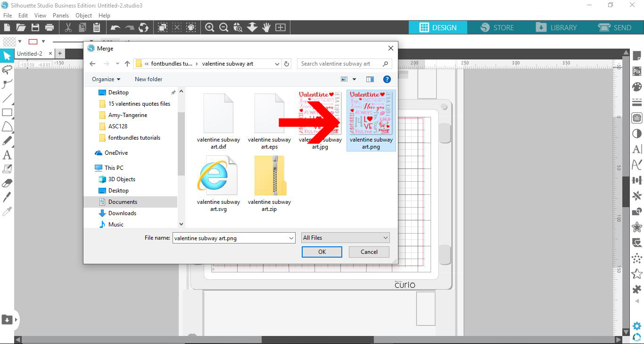
Task: Click the red line color swatch
Action: (x=33, y=42)
